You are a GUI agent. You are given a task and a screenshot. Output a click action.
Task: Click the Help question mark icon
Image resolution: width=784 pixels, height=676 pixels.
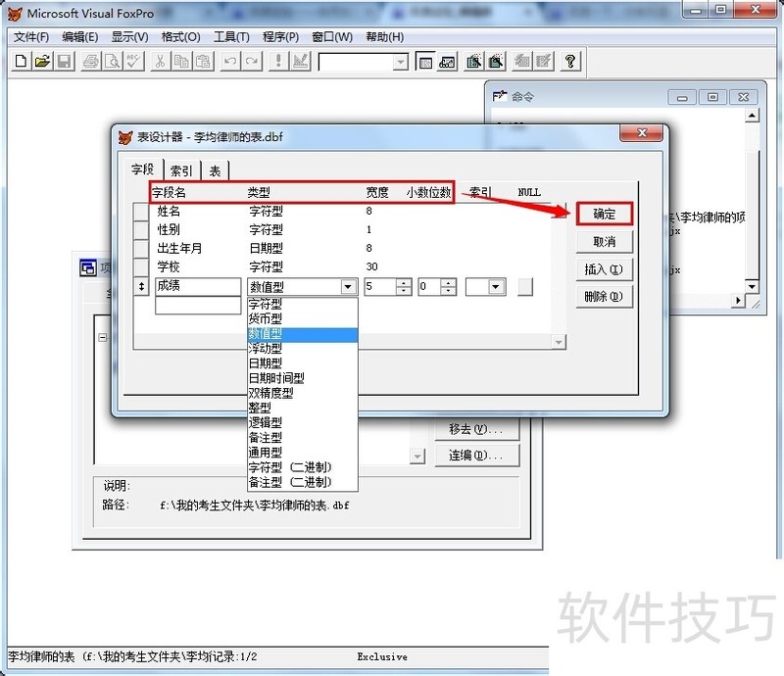coord(570,62)
